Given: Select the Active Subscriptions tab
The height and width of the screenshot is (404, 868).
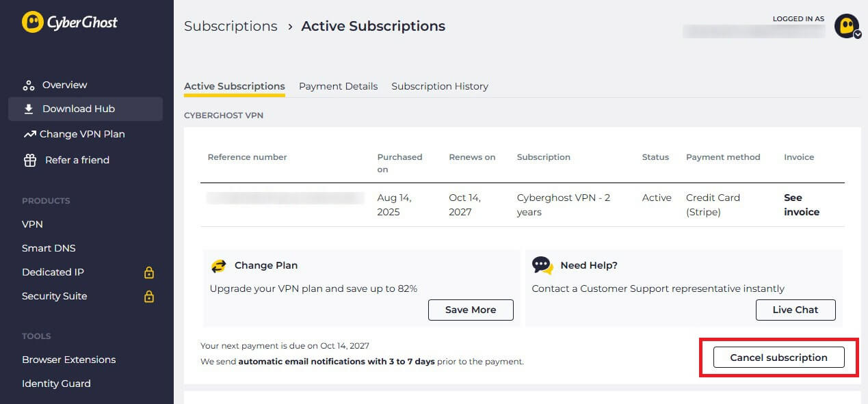Looking at the screenshot, I should (234, 86).
